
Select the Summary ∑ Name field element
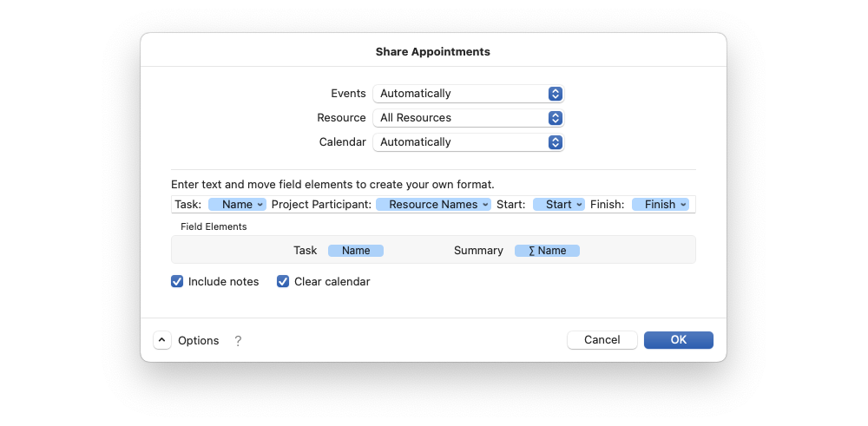pyautogui.click(x=547, y=251)
